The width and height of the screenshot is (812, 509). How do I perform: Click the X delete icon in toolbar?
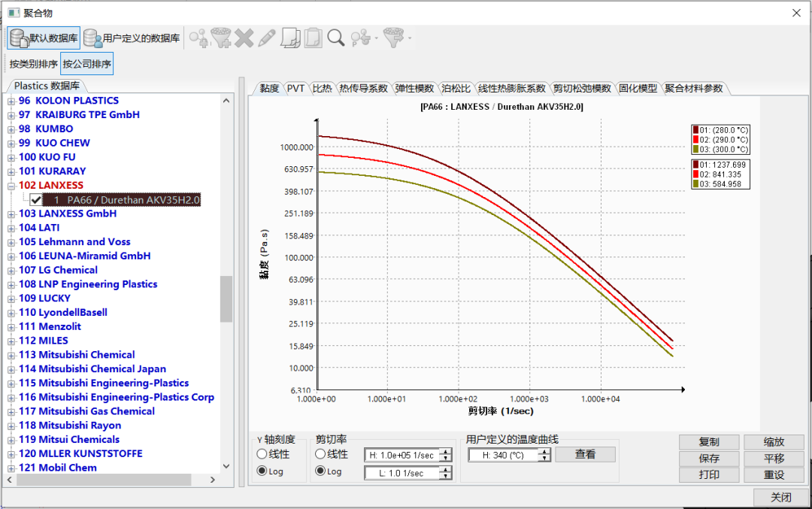tap(244, 38)
